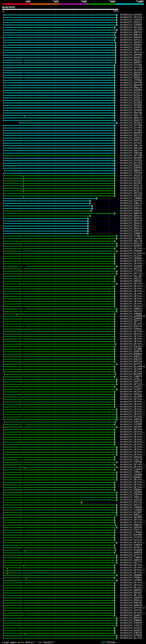The width and height of the screenshot is (146, 644).
Task: Select hit label UniRef100_B2ZGJ3
Action: click(x=131, y=191)
